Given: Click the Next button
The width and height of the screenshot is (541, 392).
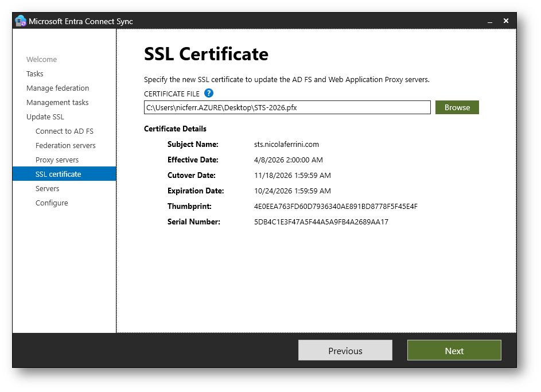Looking at the screenshot, I should (x=454, y=351).
